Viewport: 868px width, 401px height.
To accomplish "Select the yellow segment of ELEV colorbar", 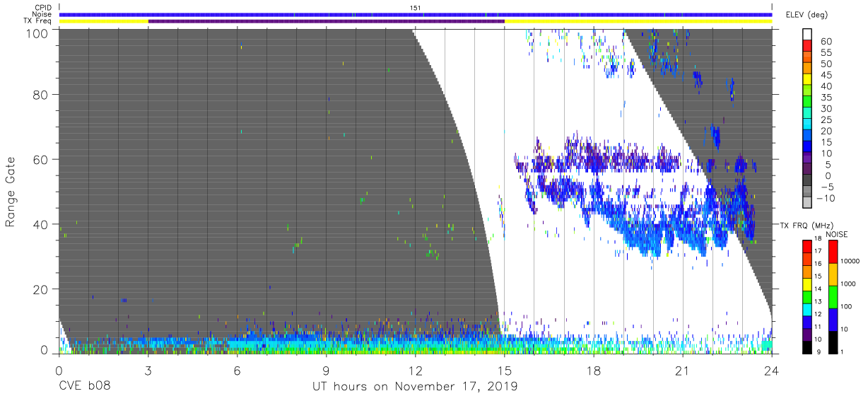I will 807,81.
